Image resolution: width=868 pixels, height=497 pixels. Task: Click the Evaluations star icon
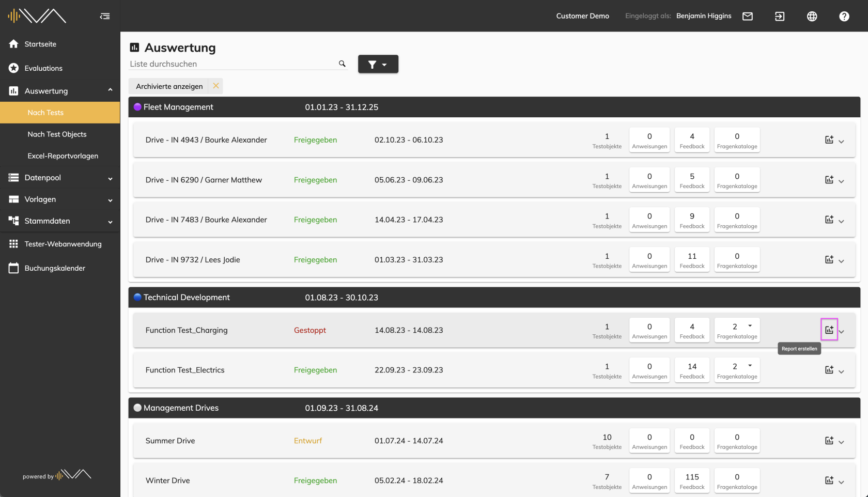pyautogui.click(x=13, y=68)
